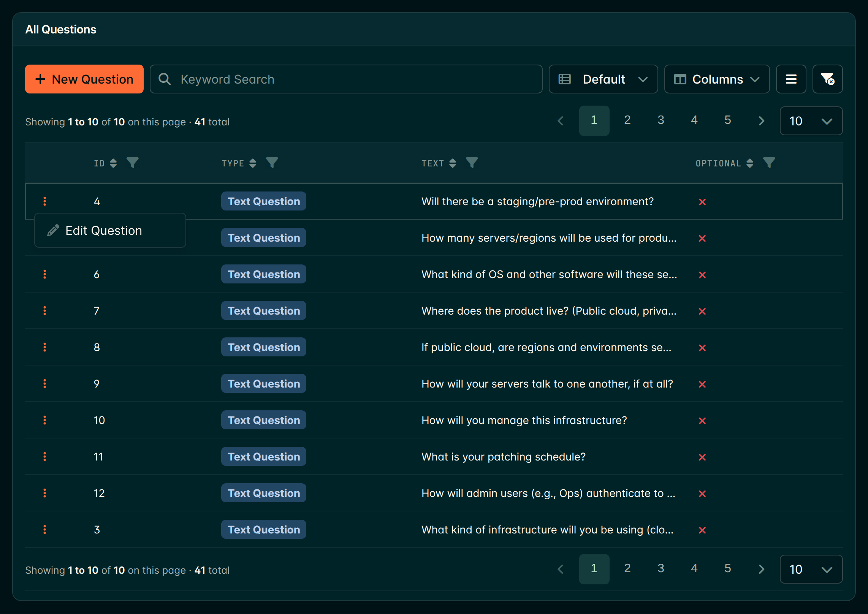Open row actions menu for question 8
868x614 pixels.
click(x=45, y=347)
